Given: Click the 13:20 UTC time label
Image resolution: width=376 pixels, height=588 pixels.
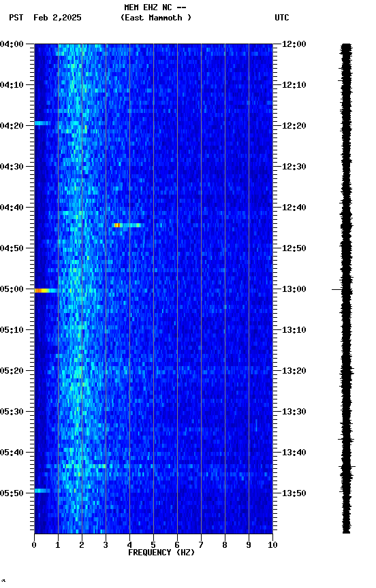Looking at the screenshot, I should click(294, 372).
